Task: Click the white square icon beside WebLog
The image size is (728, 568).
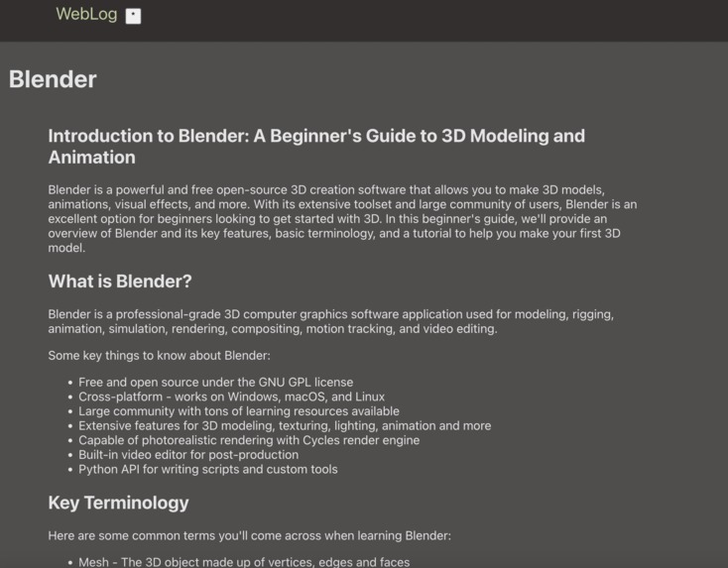Action: point(133,16)
